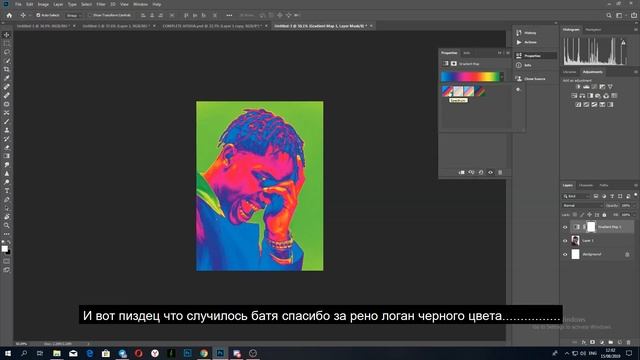The height and width of the screenshot is (360, 640).
Task: Toggle lock transparent pixels in Layers panel
Action: (575, 214)
